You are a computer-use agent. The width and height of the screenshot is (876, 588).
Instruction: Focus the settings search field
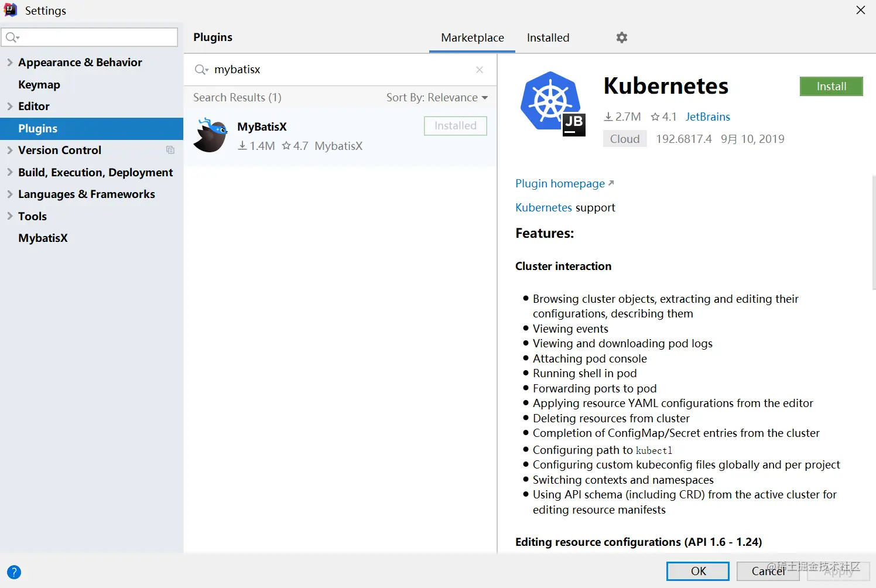click(x=90, y=37)
